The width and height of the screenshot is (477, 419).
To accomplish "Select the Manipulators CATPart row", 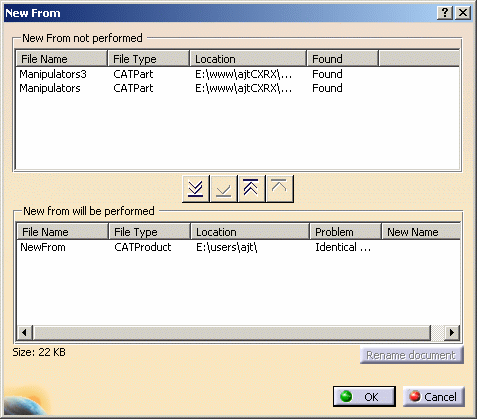I will (237, 88).
